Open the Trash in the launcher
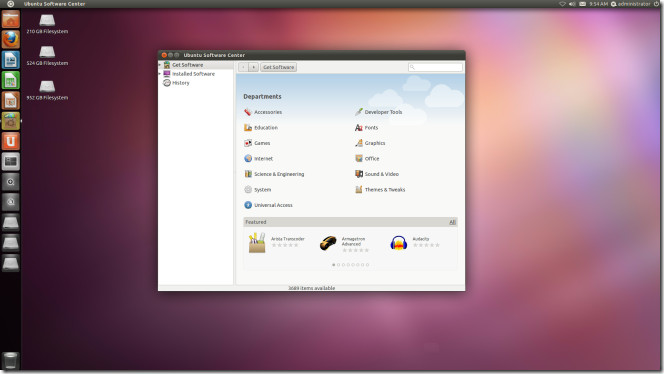The image size is (664, 374). (11, 360)
